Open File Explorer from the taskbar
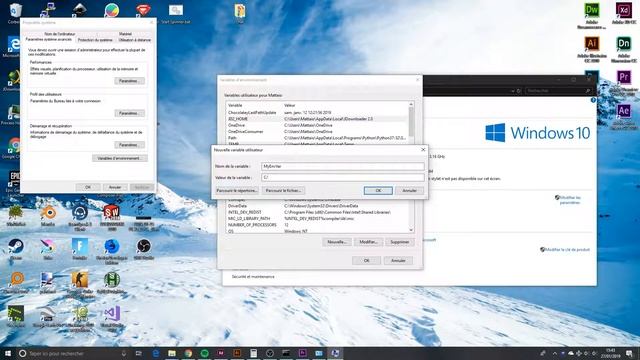 (x=172, y=353)
